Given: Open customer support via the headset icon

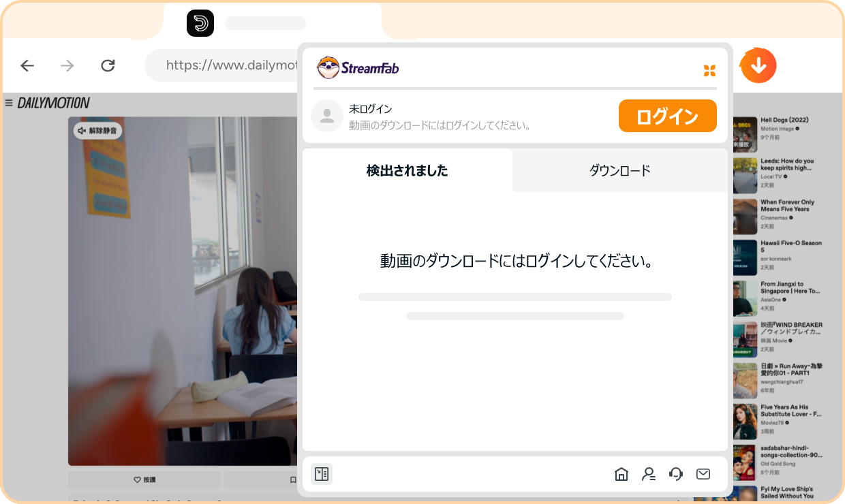Looking at the screenshot, I should (675, 473).
